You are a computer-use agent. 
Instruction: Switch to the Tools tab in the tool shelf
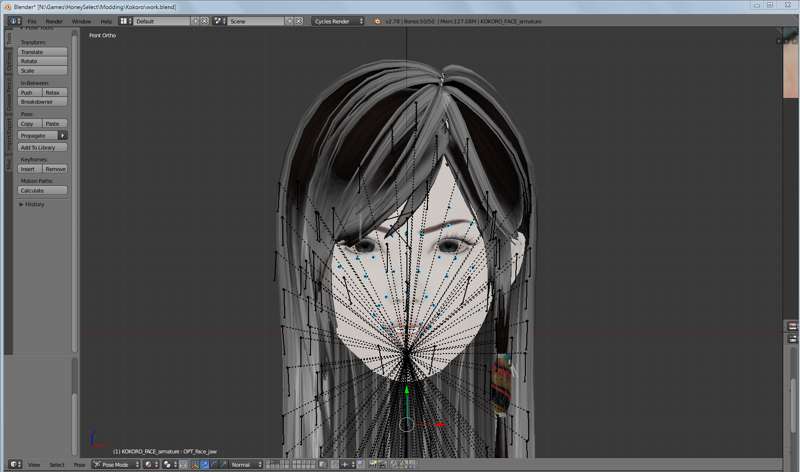tap(9, 39)
